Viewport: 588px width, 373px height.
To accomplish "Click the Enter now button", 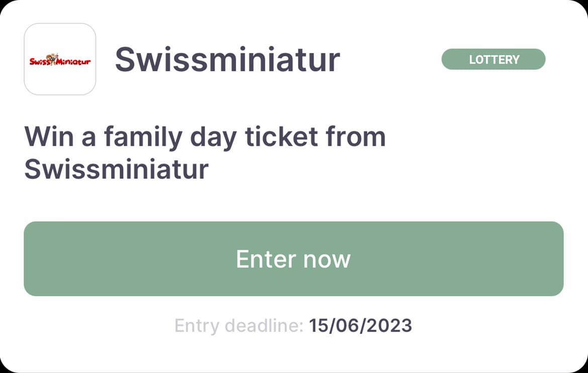I will click(293, 259).
